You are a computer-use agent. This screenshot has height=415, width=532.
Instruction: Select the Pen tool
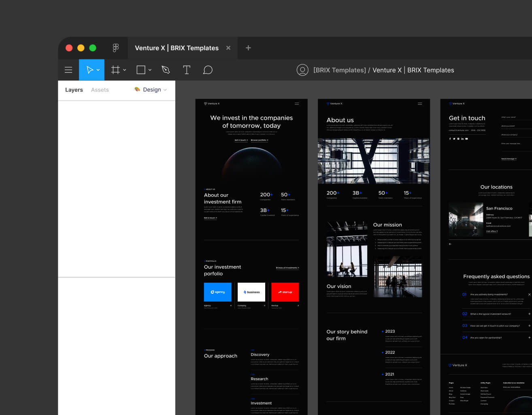pyautogui.click(x=166, y=70)
